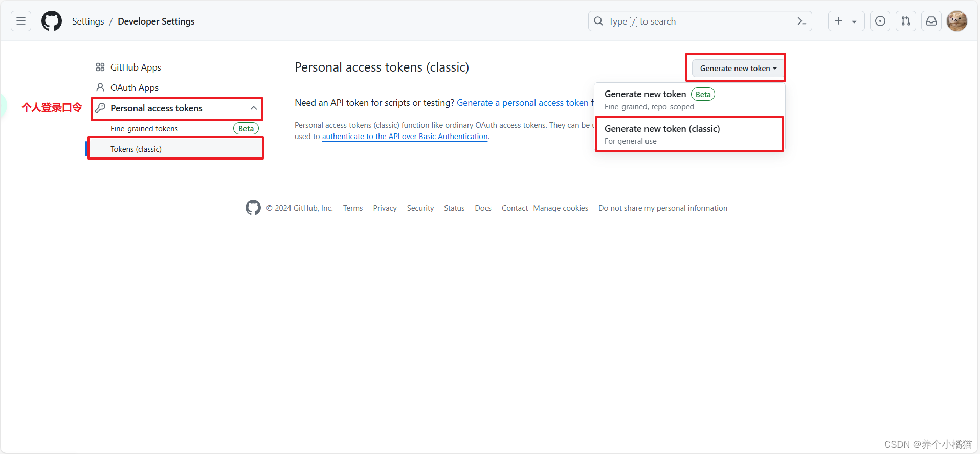
Task: Click the '© 2024 GitHub, Inc.' text
Action: (x=299, y=208)
